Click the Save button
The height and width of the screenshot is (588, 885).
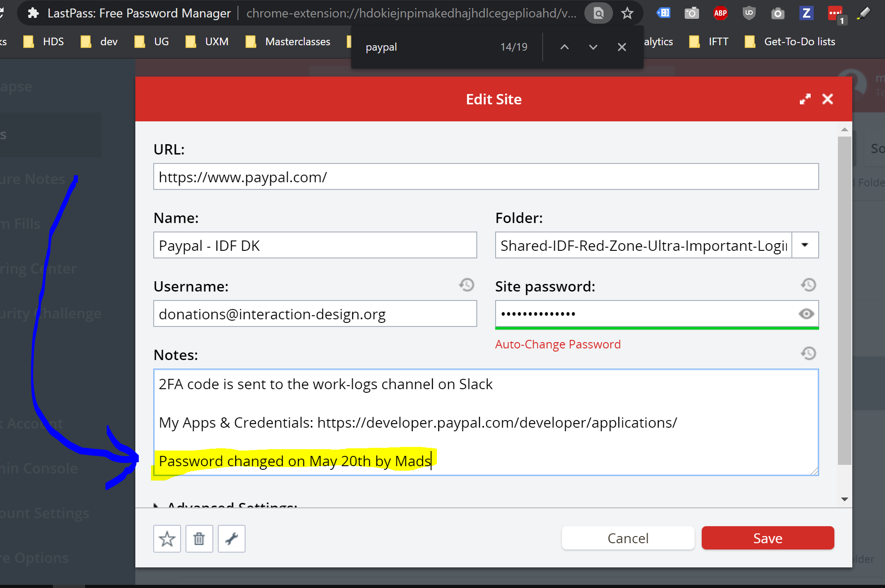click(x=767, y=538)
